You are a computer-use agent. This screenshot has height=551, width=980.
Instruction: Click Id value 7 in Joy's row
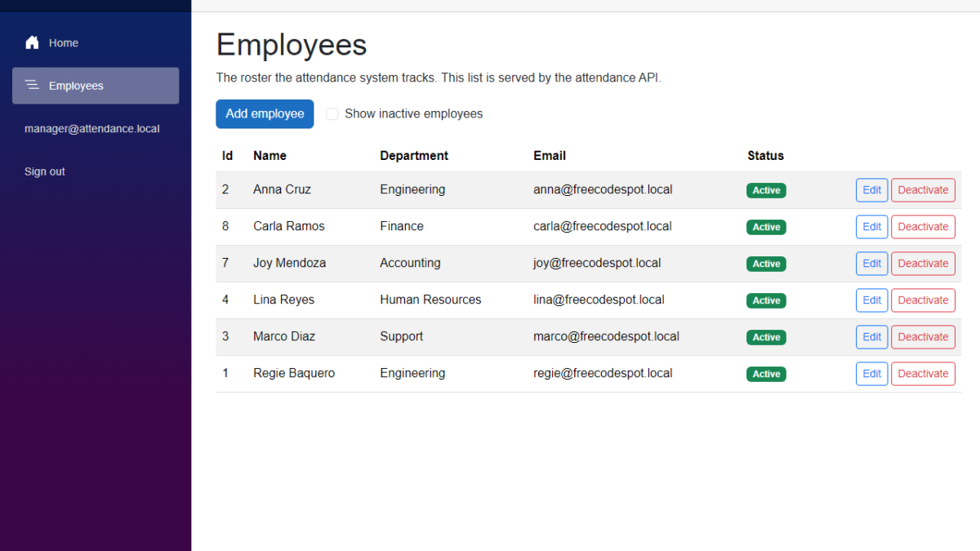point(225,263)
